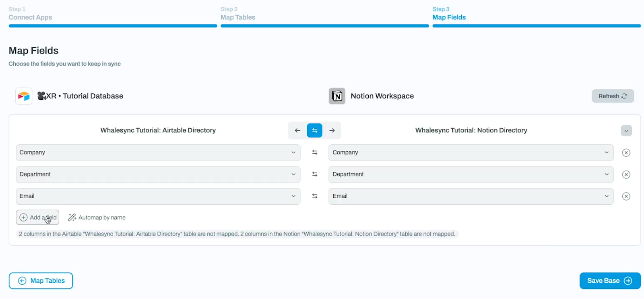Open Airtable Email field dropdown
This screenshot has width=644, height=298.
coord(158,196)
